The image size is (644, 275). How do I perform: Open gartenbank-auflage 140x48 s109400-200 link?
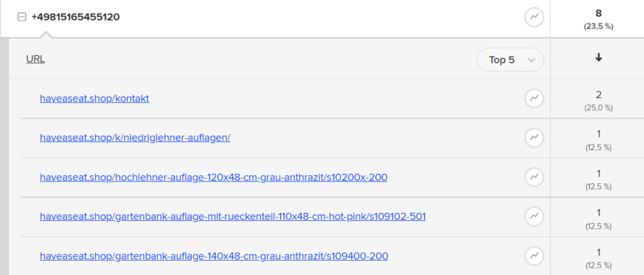point(214,256)
